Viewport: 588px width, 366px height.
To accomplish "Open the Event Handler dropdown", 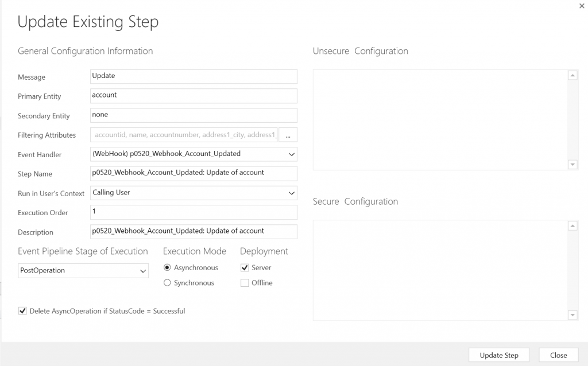I will pos(194,154).
